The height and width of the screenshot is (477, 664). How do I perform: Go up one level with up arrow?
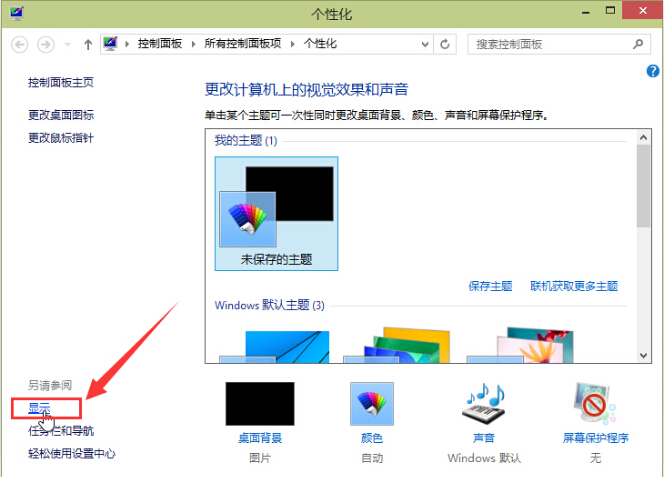pyautogui.click(x=88, y=44)
